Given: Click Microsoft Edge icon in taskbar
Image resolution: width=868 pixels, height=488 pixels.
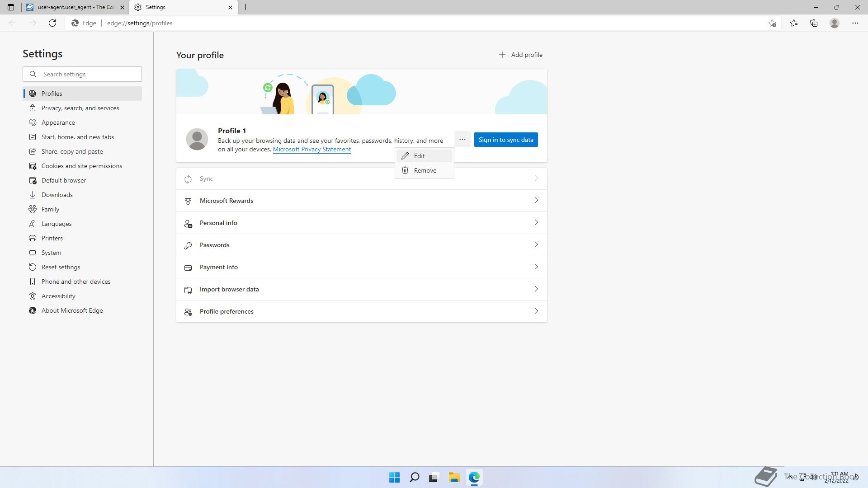Looking at the screenshot, I should (x=474, y=477).
